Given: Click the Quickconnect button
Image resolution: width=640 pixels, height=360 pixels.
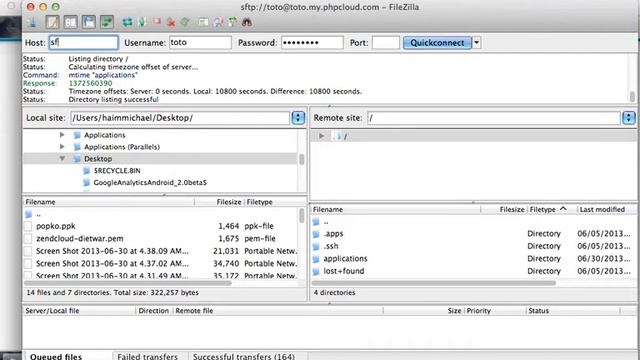Looking at the screenshot, I should tap(437, 43).
